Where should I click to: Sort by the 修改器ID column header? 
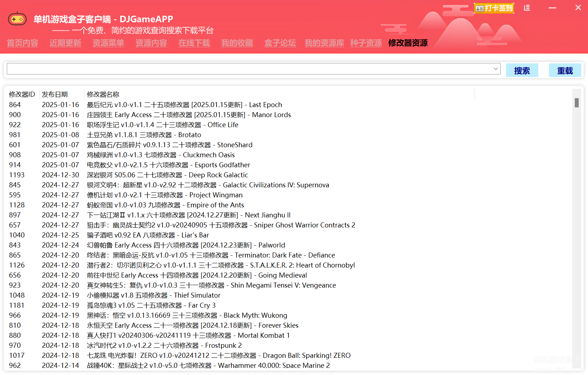[22, 94]
